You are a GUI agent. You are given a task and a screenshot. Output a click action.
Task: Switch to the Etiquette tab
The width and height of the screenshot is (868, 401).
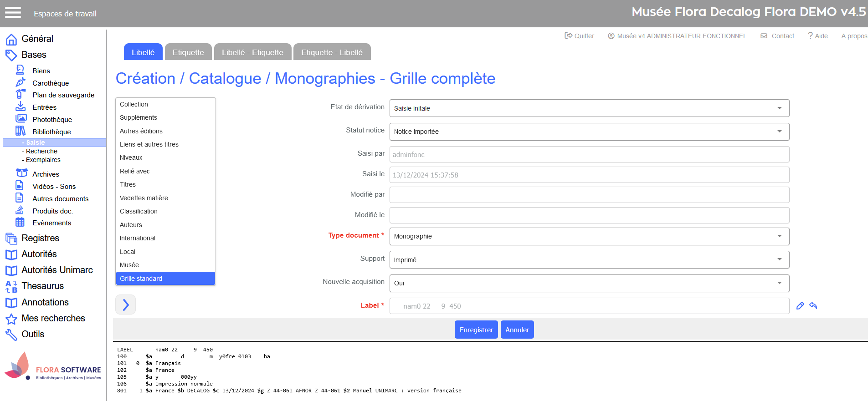188,52
